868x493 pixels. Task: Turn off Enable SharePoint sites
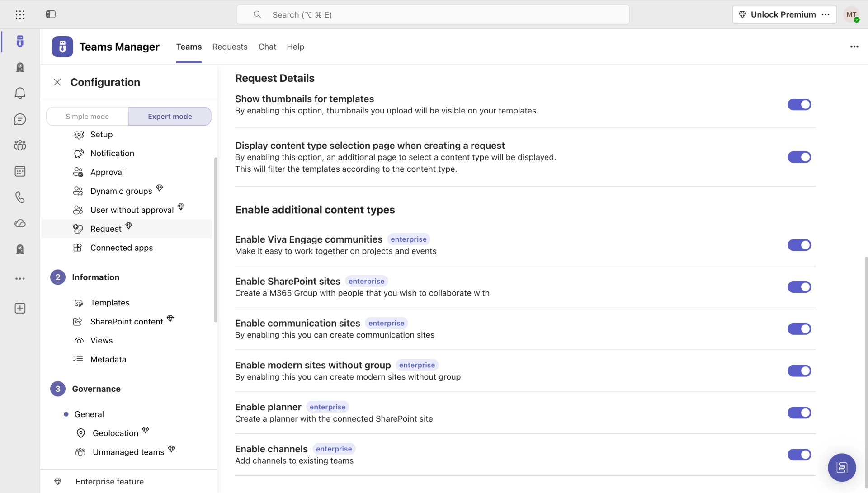[x=799, y=287]
